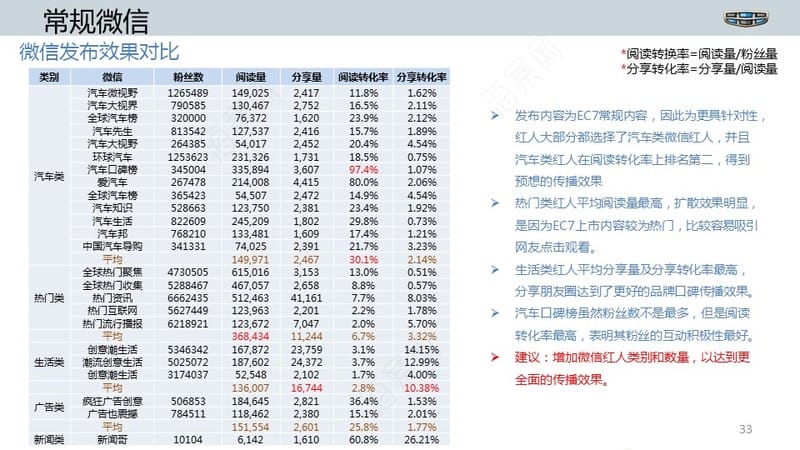This screenshot has width=800, height=450.
Task: Click the 阅读量 column header
Action: [x=251, y=77]
